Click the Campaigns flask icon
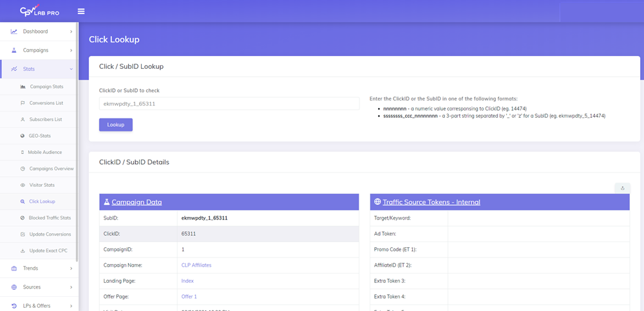Image resolution: width=644 pixels, height=311 pixels. click(x=14, y=50)
